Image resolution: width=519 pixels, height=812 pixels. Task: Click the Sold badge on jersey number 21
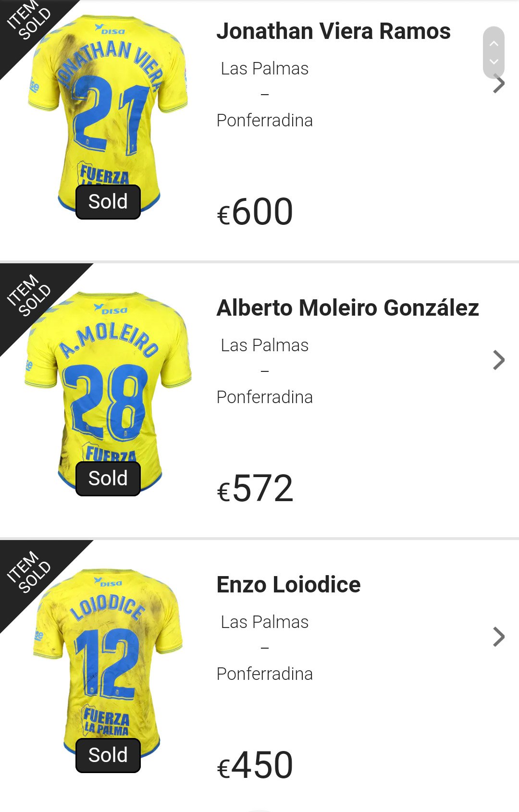pos(108,202)
